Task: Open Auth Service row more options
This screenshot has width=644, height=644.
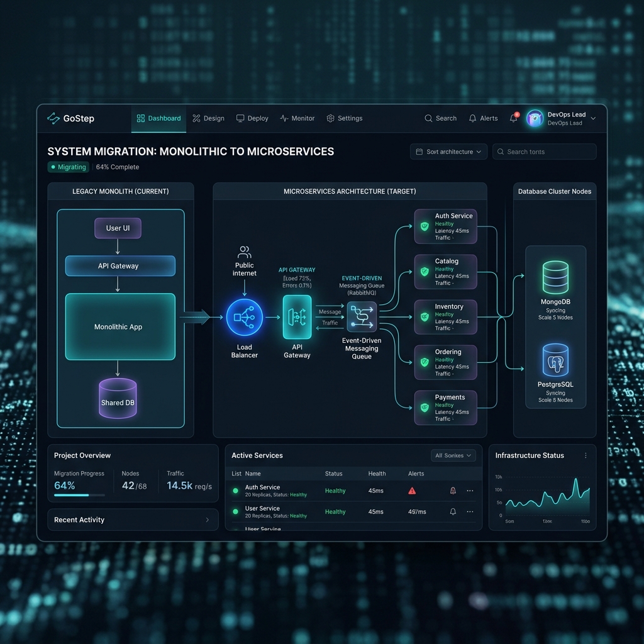Action: pos(470,491)
